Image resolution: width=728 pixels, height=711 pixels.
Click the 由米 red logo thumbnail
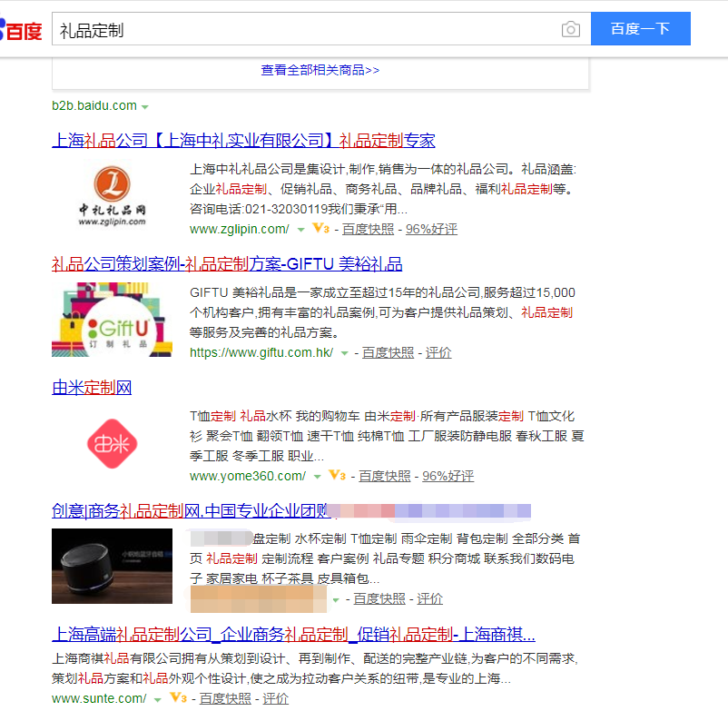[112, 443]
